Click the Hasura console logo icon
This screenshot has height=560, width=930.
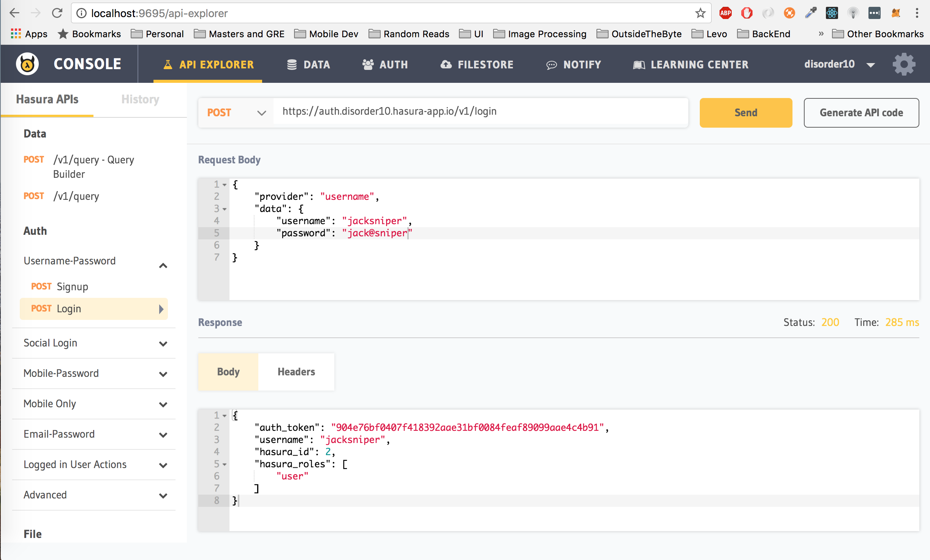(x=27, y=64)
